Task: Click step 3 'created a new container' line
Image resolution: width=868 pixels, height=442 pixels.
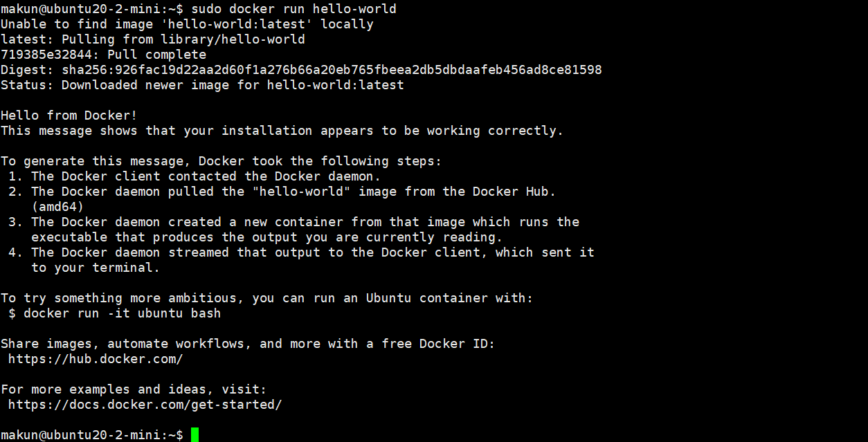Action: (x=293, y=222)
